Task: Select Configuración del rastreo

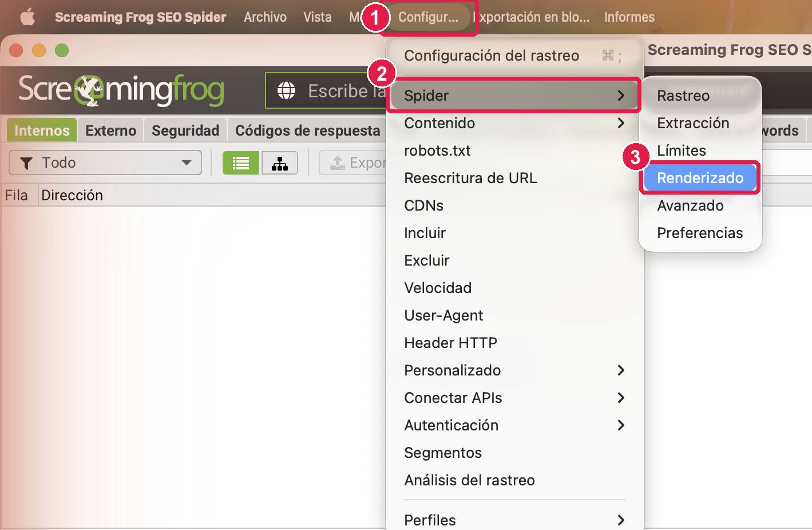Action: 514,56
